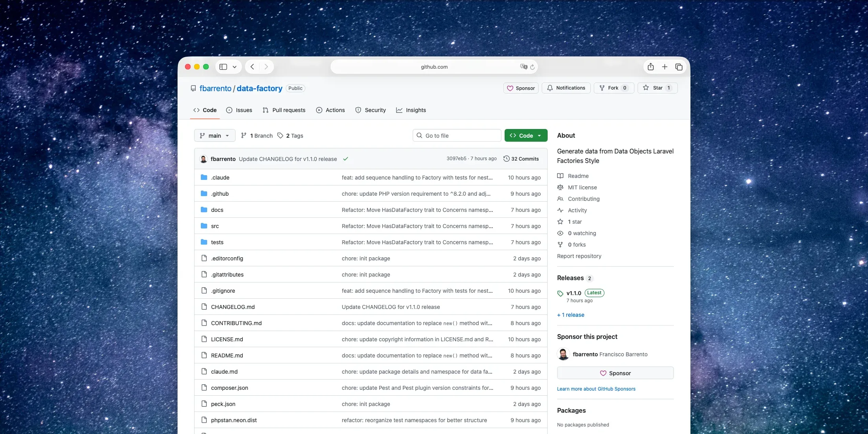Viewport: 868px width, 434px height.
Task: Open the main branch dropdown
Action: 215,136
